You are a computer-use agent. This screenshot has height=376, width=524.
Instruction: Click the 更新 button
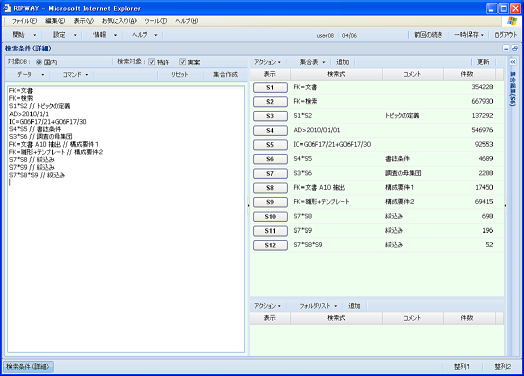pyautogui.click(x=483, y=62)
